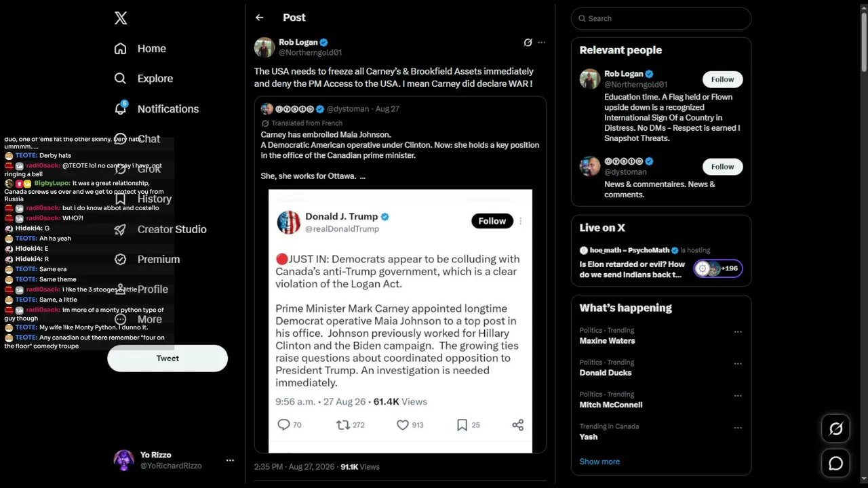Open options for Maxine Waters trend
The width and height of the screenshot is (868, 488).
click(738, 332)
